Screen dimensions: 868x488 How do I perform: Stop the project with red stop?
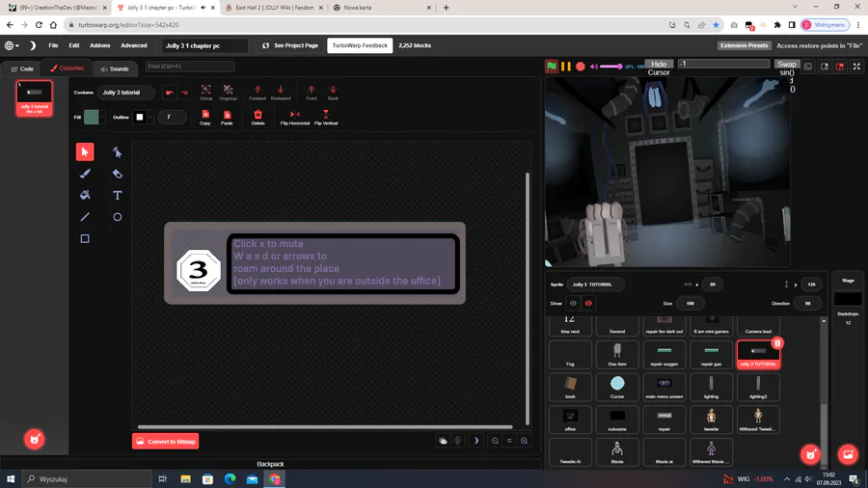(x=581, y=67)
